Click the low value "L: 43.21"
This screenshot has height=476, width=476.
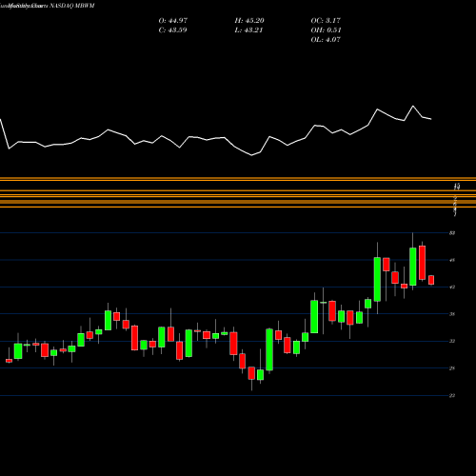coord(248,30)
